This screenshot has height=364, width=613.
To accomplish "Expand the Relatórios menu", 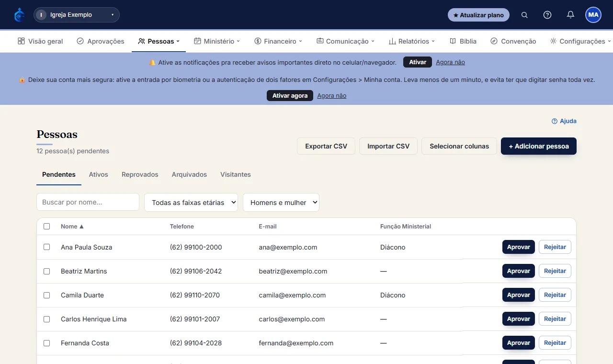I will point(412,41).
